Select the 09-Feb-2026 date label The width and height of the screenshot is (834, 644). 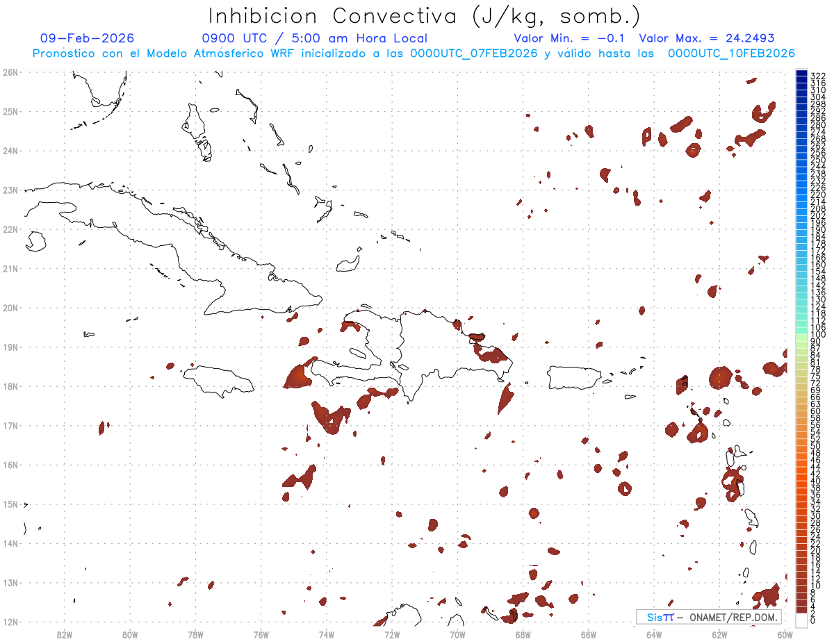87,38
